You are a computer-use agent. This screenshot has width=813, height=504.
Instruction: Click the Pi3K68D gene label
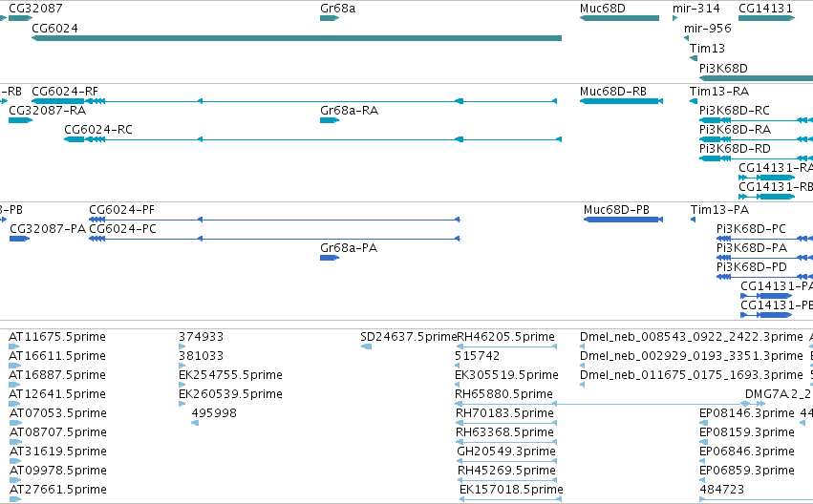723,69
